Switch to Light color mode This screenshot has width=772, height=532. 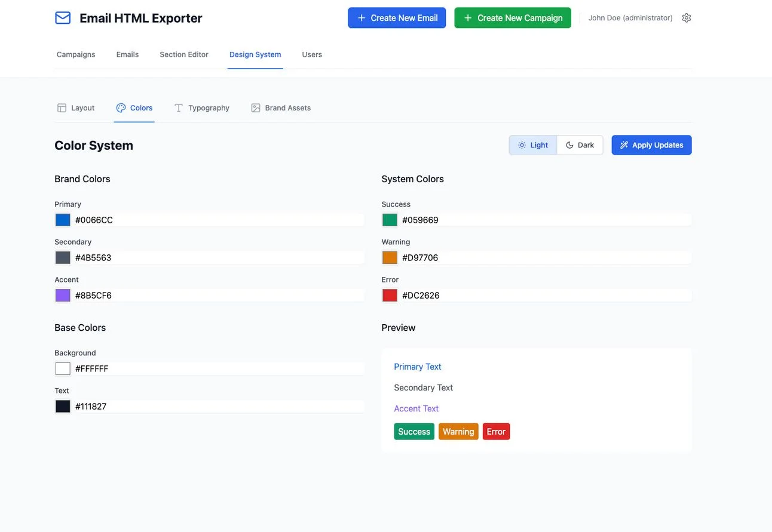point(533,145)
